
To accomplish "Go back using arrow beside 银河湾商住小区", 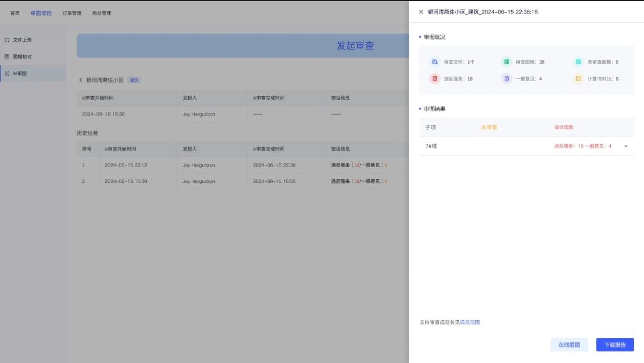I will pos(80,80).
